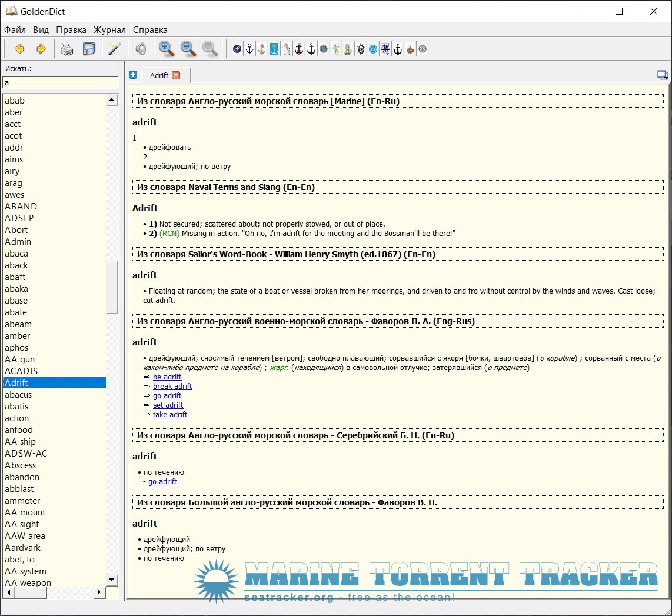Screen dimensions: 672x616
Task: Select the blue anchor dictionary icon
Action: click(x=249, y=49)
